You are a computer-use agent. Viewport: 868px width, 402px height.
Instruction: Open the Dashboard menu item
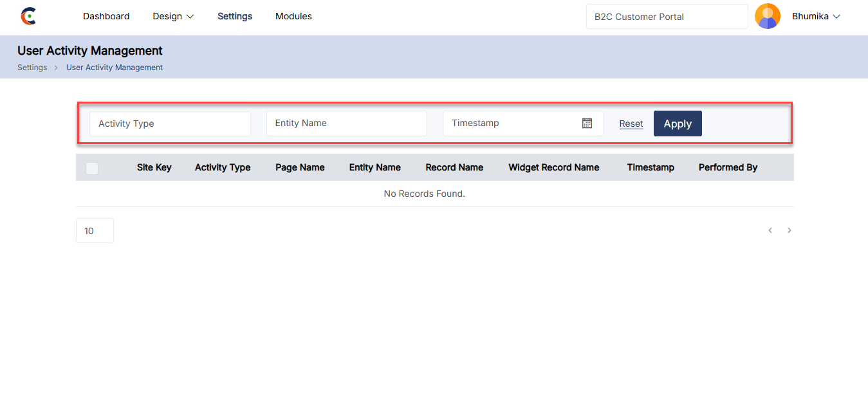106,17
